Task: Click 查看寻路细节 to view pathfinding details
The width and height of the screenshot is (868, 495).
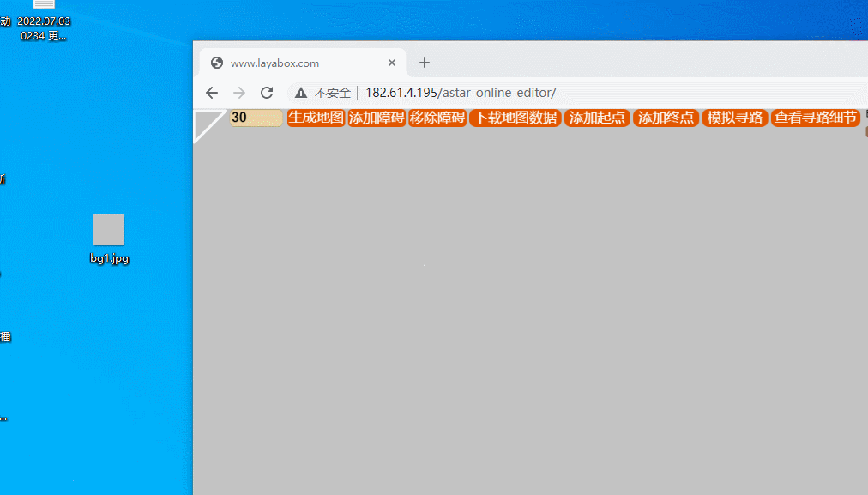Action: pos(815,118)
